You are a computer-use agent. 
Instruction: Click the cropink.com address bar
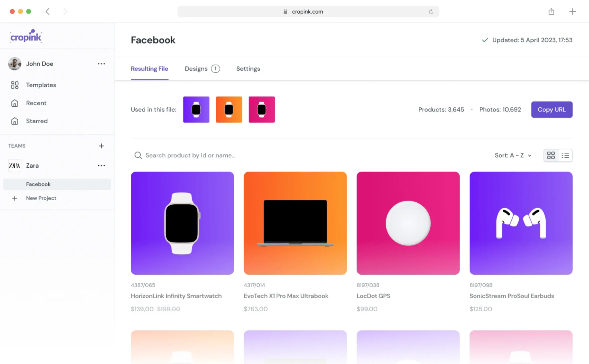(x=308, y=11)
